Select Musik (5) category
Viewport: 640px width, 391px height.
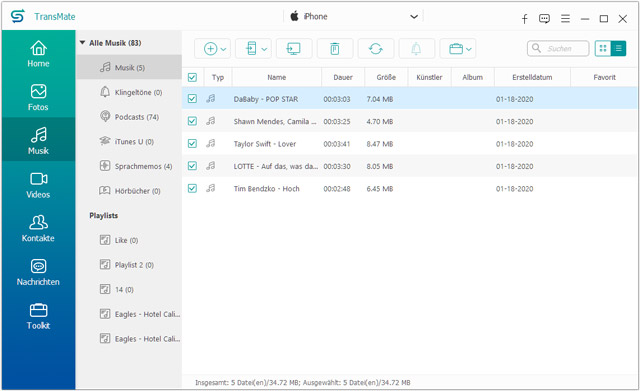[129, 67]
